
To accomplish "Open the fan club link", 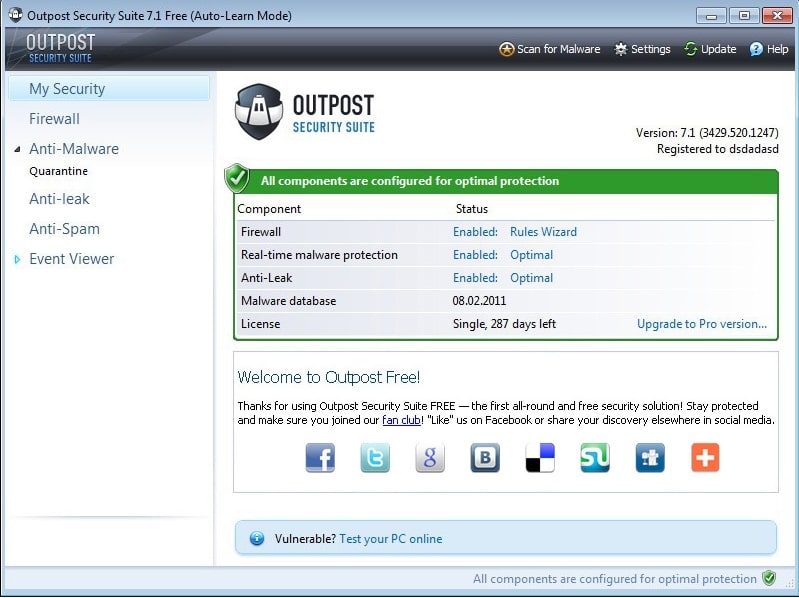I will [401, 420].
